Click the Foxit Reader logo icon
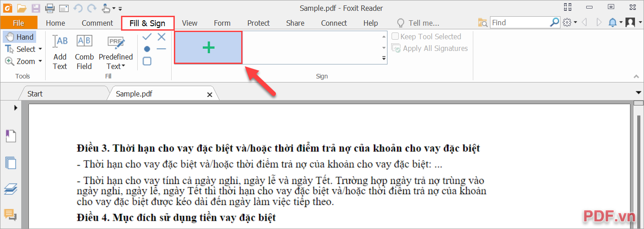Screen dimensions: 644x229 tap(8, 8)
